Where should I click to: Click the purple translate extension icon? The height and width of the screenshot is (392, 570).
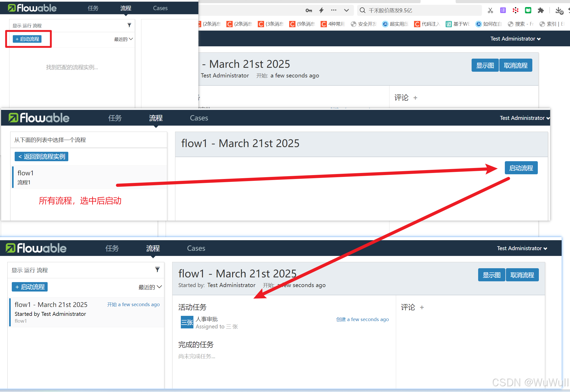503,10
